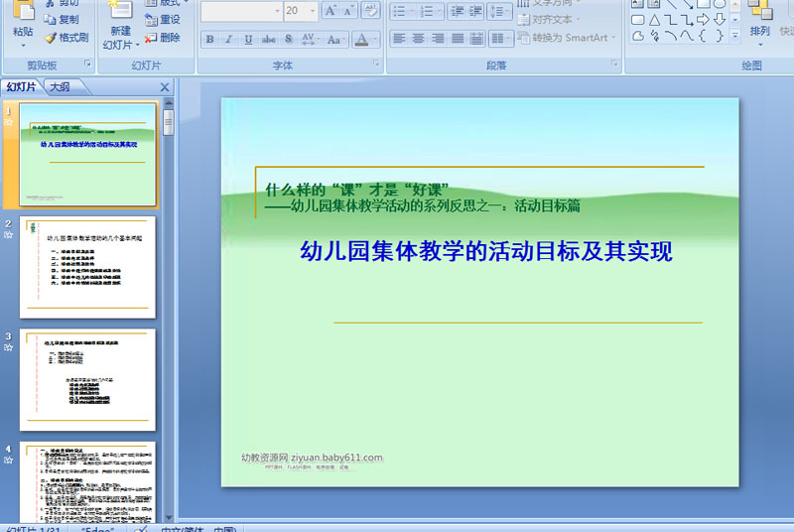Reset the slide with 重设

tap(163, 19)
